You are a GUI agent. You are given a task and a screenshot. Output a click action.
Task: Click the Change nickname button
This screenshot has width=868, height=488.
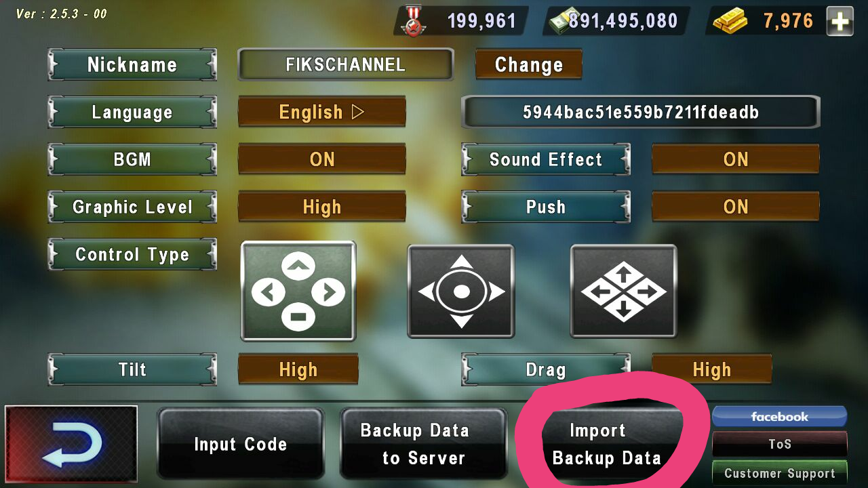tap(529, 64)
